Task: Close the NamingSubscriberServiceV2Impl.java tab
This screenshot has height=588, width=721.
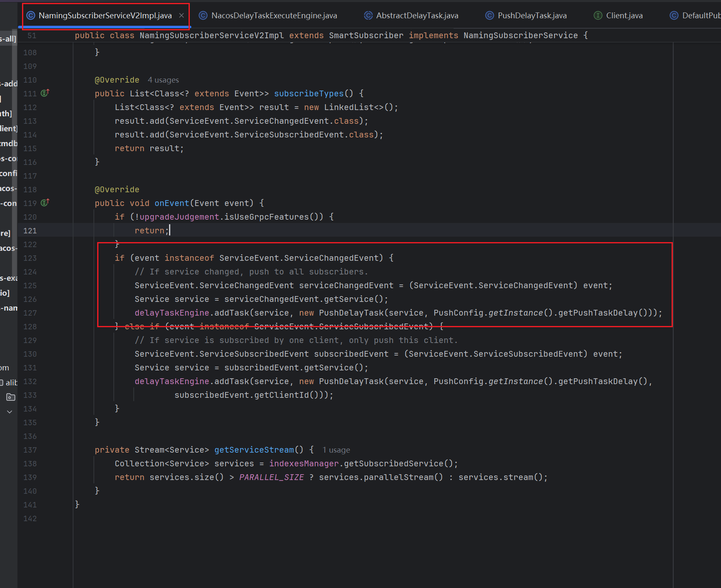Action: 181,15
